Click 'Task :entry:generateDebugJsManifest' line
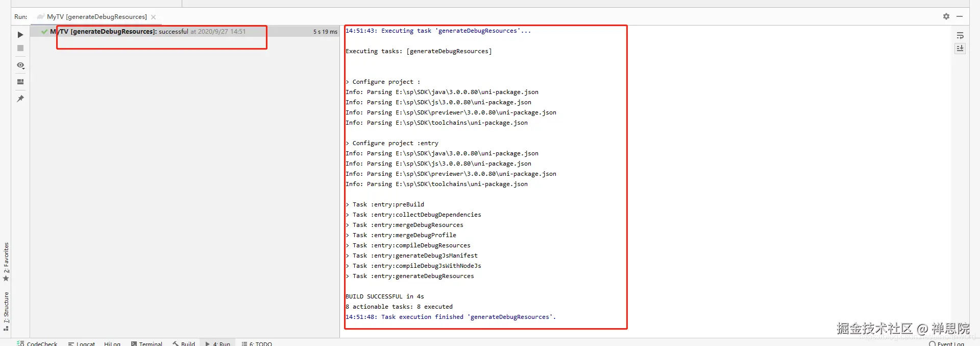Viewport: 980px width, 346px height. 412,256
